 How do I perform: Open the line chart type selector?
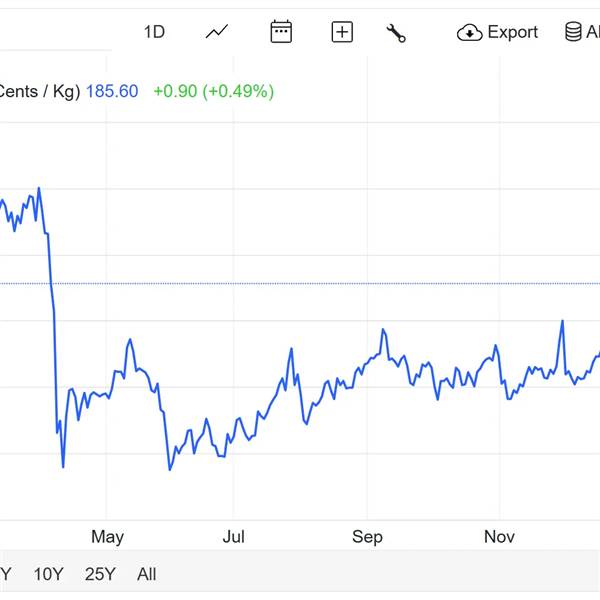point(217,32)
